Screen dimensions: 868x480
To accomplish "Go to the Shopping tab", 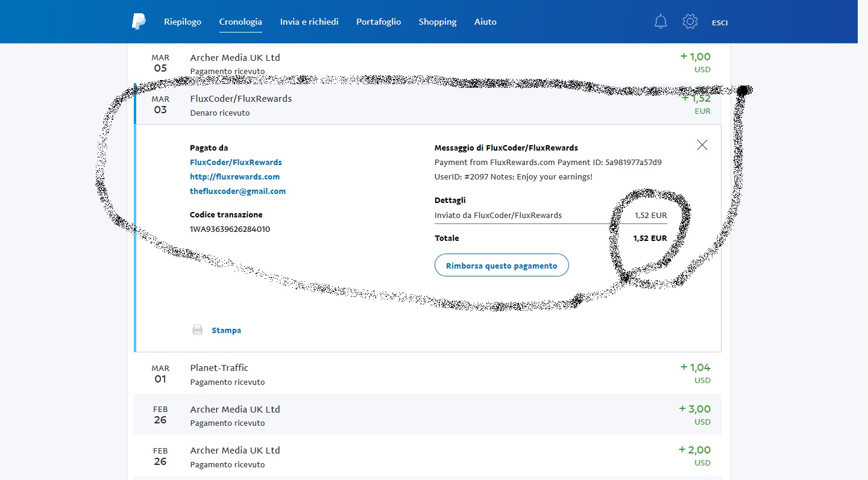I will pyautogui.click(x=438, y=22).
